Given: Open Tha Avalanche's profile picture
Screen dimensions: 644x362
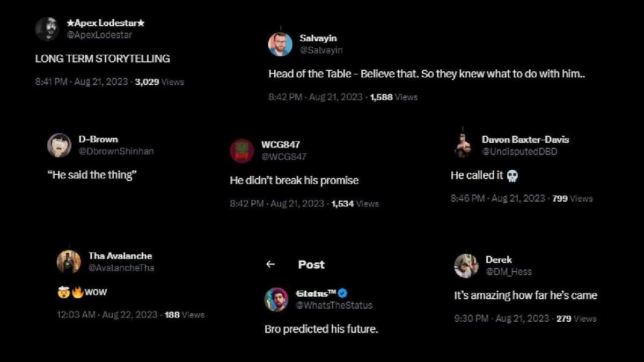Looking at the screenshot, I should 68,261.
